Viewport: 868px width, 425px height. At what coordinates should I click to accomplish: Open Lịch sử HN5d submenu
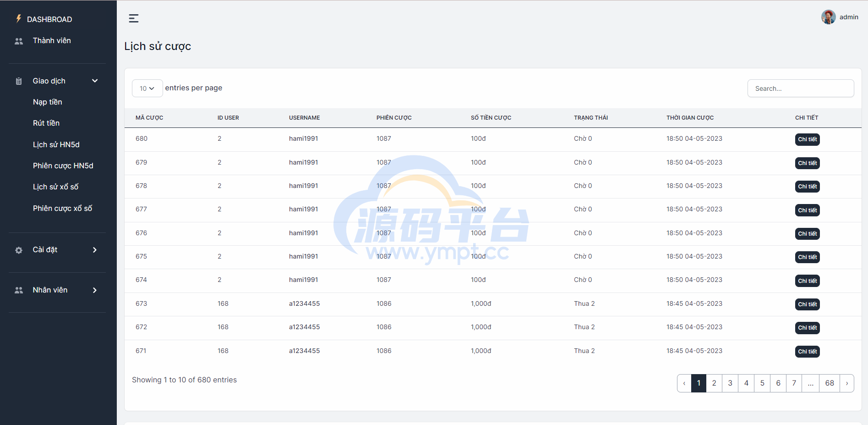tap(56, 144)
